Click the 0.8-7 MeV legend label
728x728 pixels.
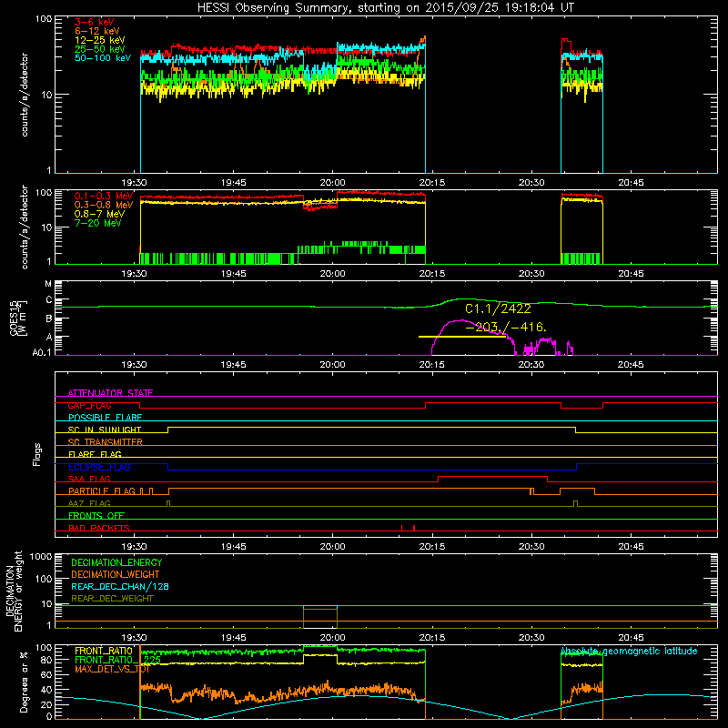(99, 214)
